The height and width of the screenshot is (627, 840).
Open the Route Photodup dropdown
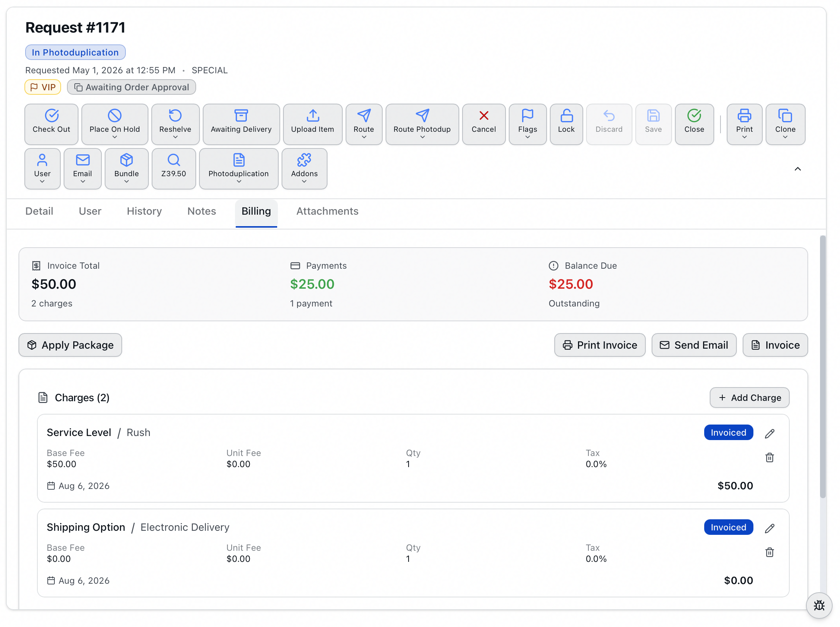point(422,124)
